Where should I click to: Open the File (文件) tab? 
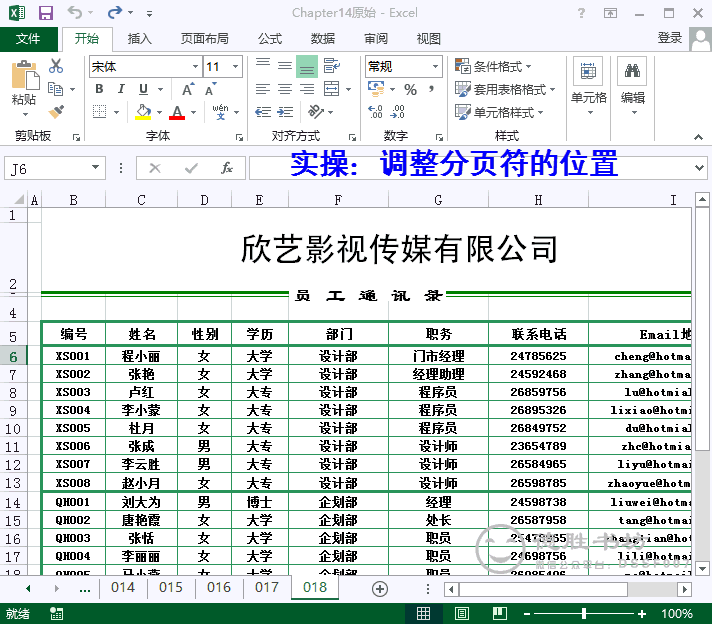[x=28, y=39]
